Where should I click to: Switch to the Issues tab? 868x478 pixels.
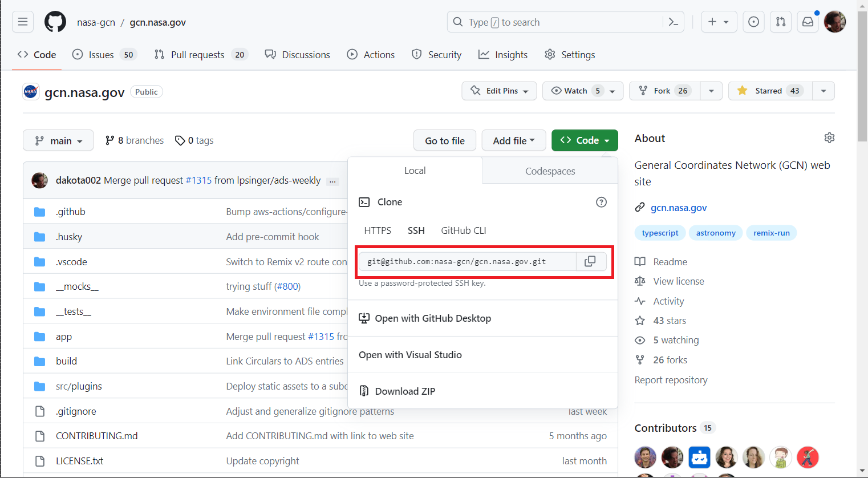104,55
